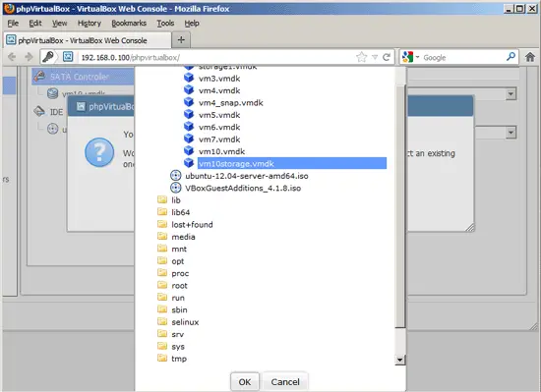Click the vm10.vmdk cube icon
This screenshot has width=541, height=392.
tap(189, 151)
